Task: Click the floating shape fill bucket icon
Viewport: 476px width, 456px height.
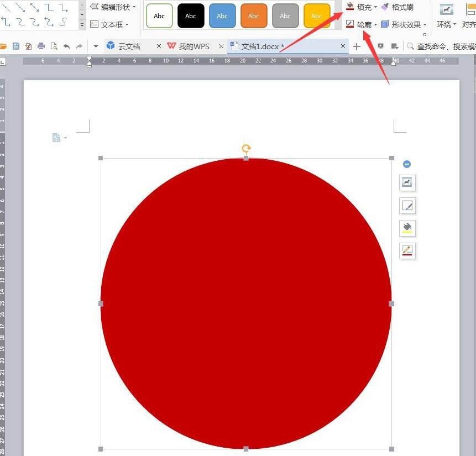Action: tap(407, 228)
